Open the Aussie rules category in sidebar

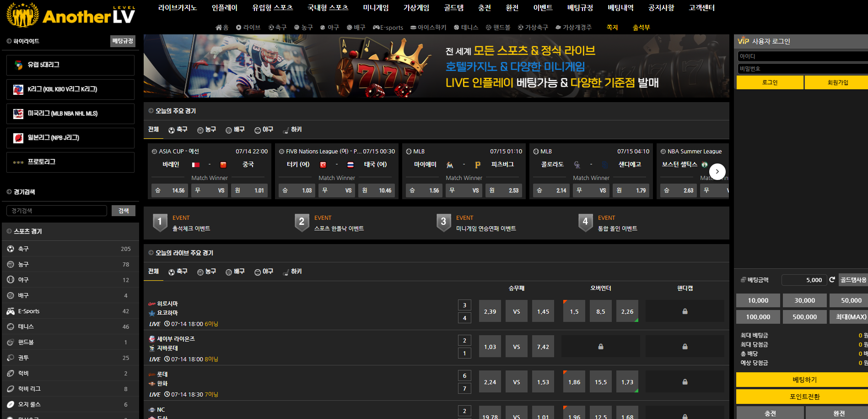[x=70, y=404]
